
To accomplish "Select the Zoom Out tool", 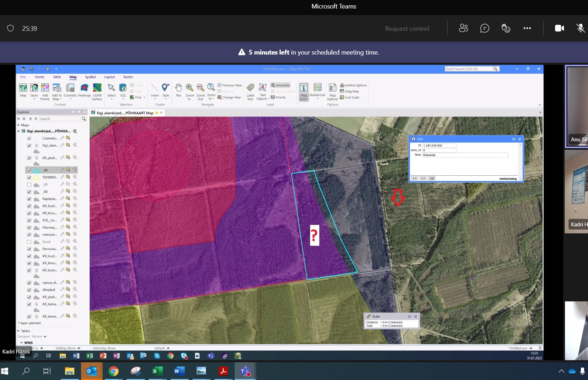I will coord(200,92).
